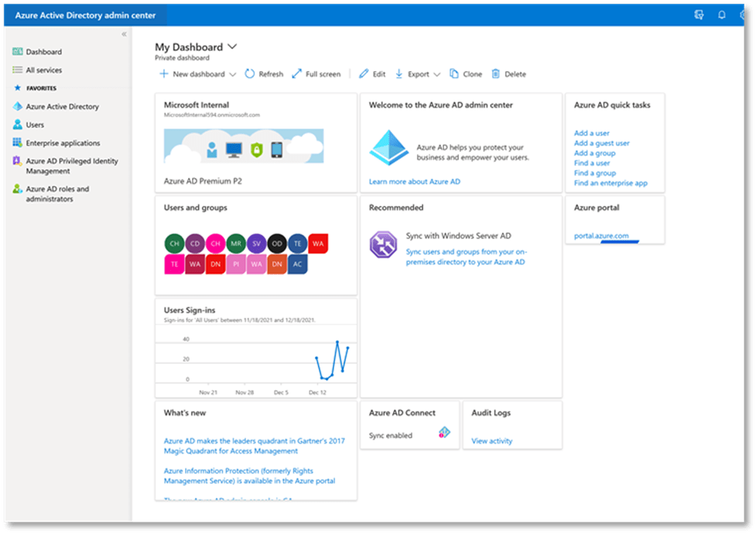Click the Add a guest user link

(x=601, y=143)
